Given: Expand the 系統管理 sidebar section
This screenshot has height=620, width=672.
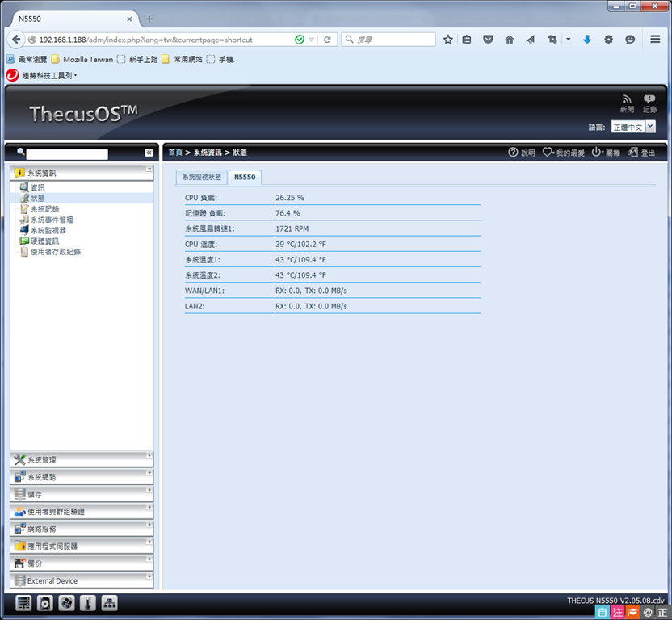Looking at the screenshot, I should (82, 459).
